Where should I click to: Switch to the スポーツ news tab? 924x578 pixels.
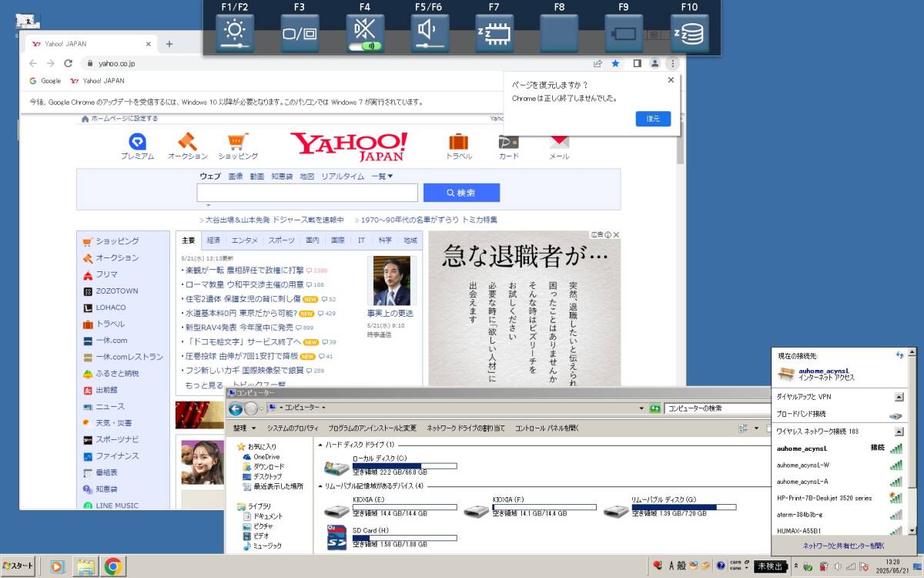coord(282,240)
